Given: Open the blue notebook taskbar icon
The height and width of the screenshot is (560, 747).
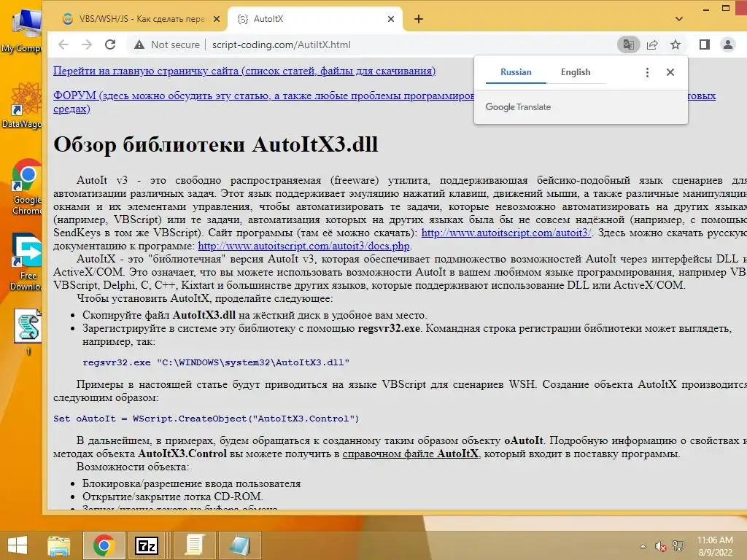Looking at the screenshot, I should tap(239, 545).
